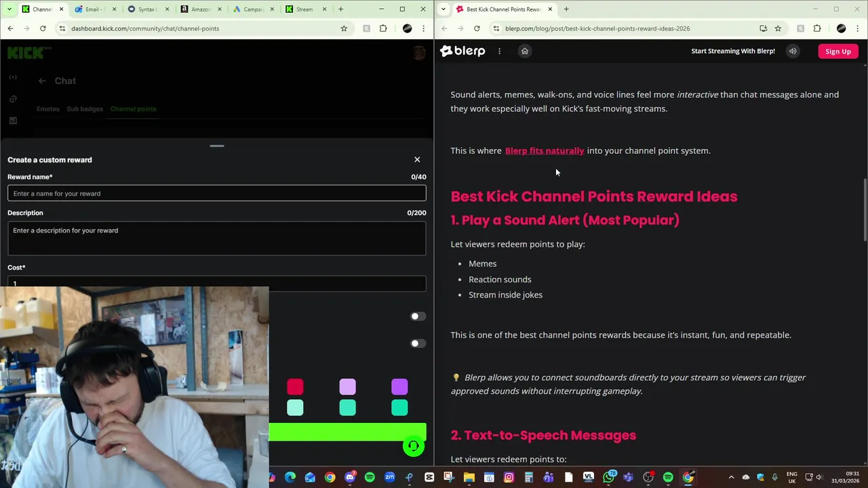Click ENG UK language indicator
Viewport: 868px width, 488px height.
click(x=792, y=477)
